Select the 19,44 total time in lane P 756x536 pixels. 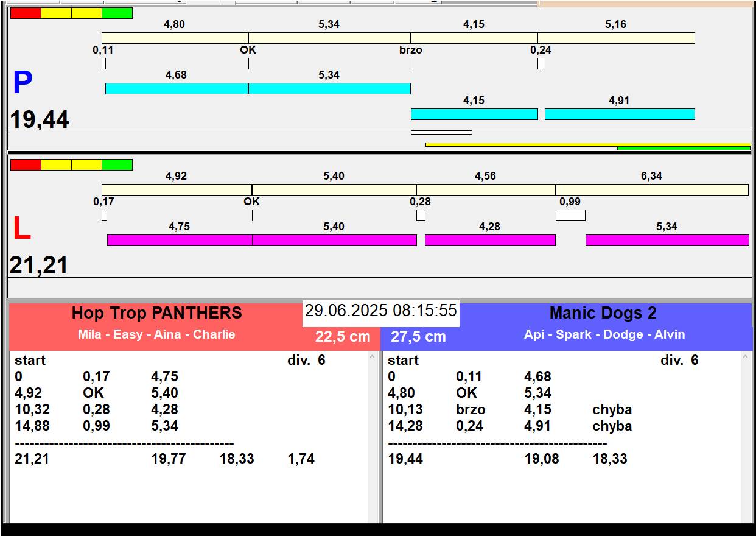(40, 120)
